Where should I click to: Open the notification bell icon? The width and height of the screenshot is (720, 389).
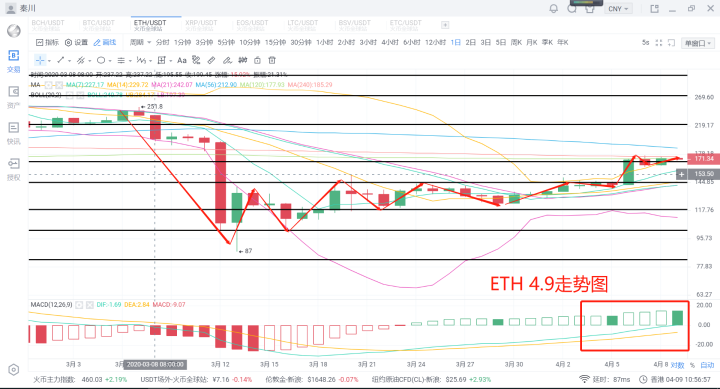coord(554,9)
